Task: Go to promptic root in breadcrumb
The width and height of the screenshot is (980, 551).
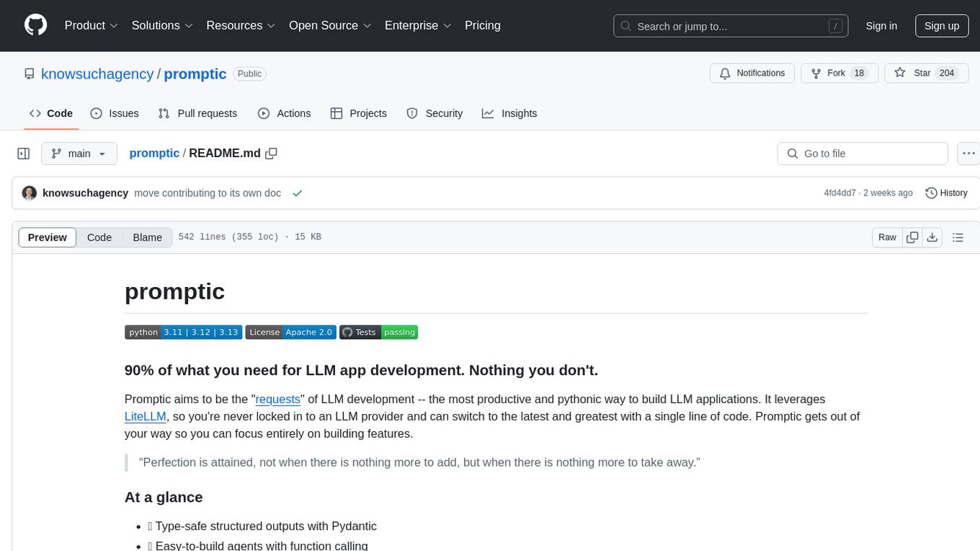Action: point(154,154)
